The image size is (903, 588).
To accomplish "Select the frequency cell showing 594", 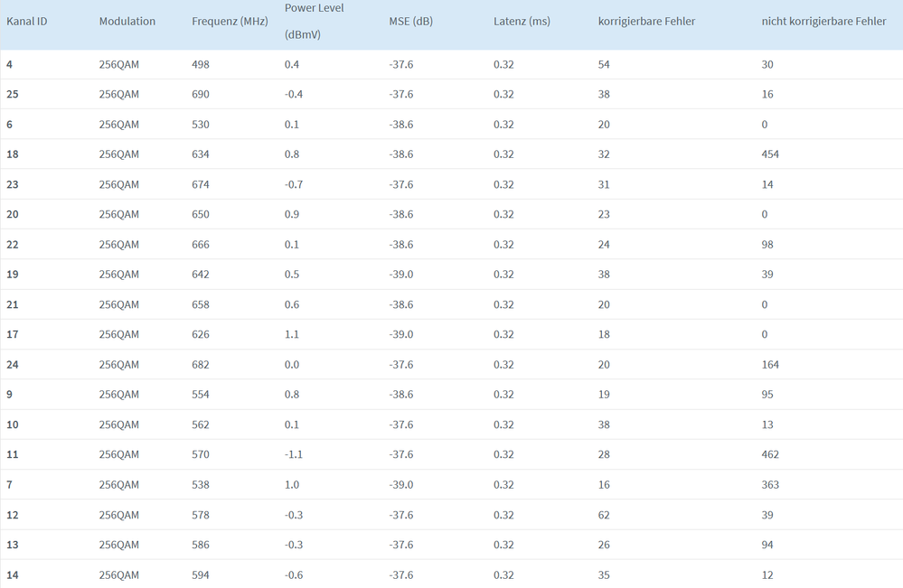I will pyautogui.click(x=201, y=574).
